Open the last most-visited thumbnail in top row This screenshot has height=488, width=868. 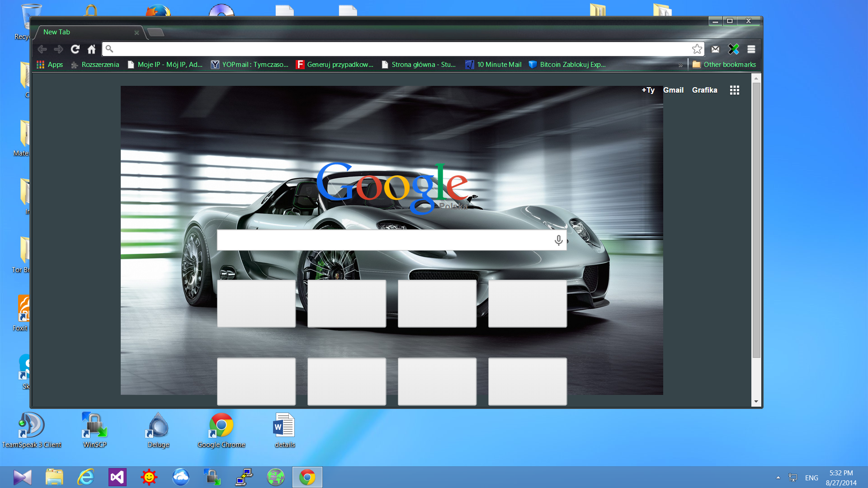coord(528,303)
